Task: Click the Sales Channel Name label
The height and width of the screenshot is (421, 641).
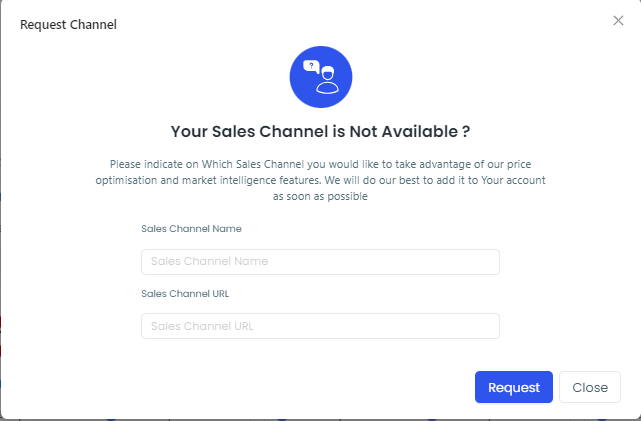Action: pyautogui.click(x=191, y=229)
